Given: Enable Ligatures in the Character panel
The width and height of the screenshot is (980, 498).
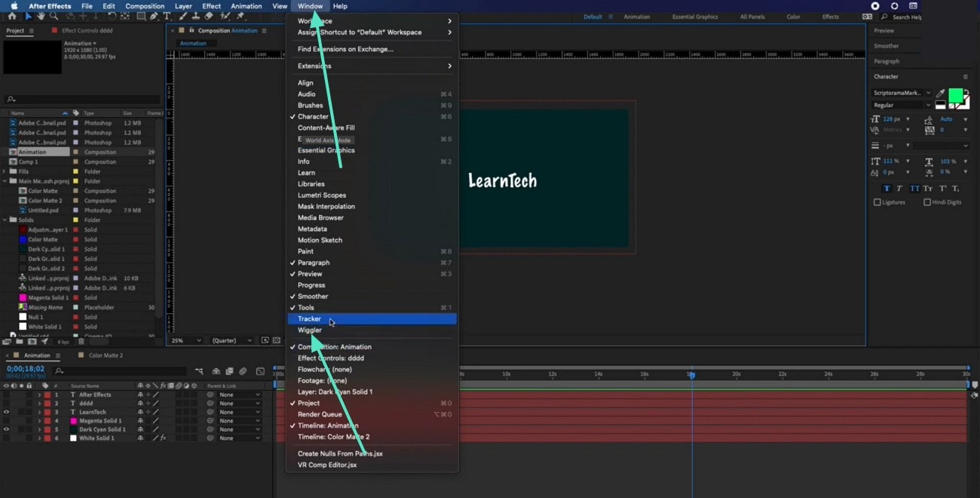Looking at the screenshot, I should click(878, 201).
